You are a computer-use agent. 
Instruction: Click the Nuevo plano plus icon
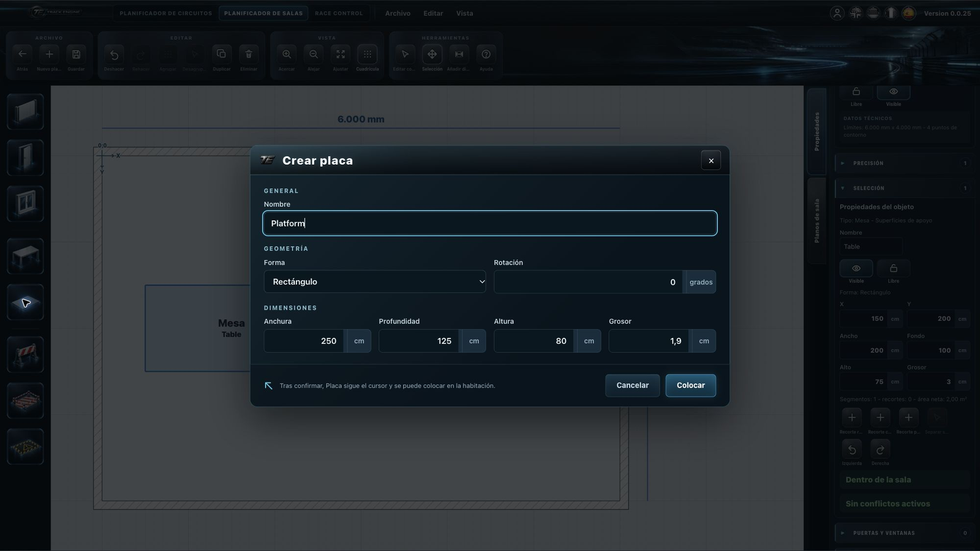(50, 54)
